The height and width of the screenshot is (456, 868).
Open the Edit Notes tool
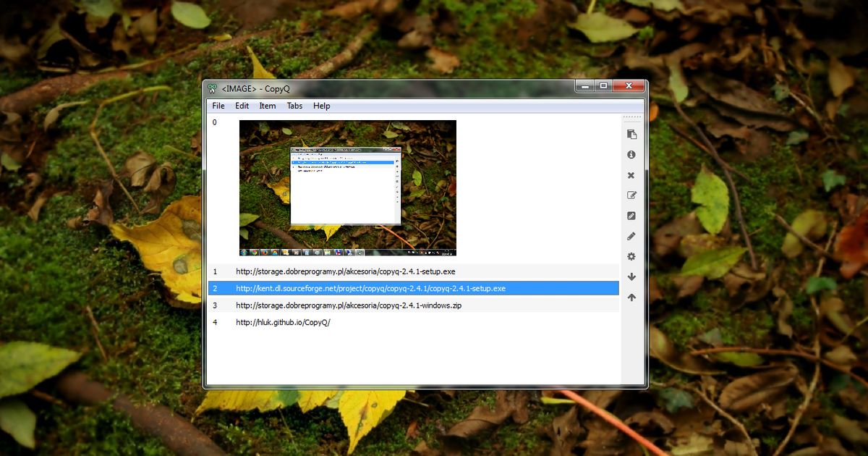click(x=631, y=195)
